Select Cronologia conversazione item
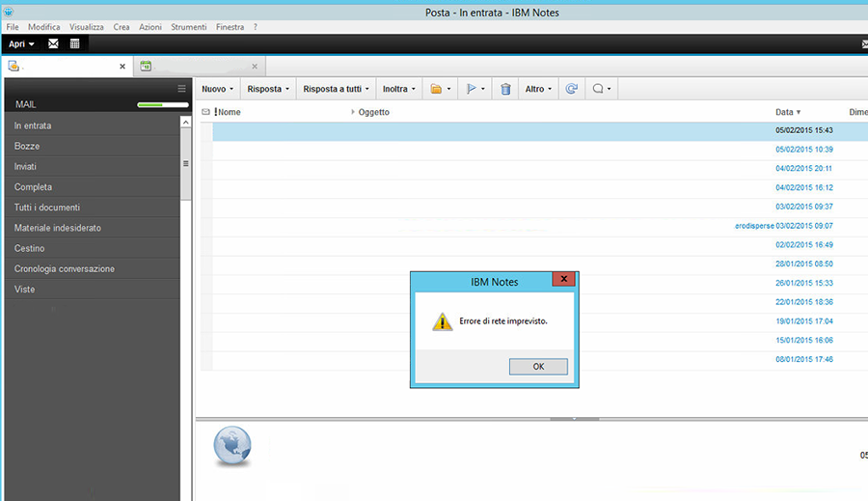Image resolution: width=868 pixels, height=501 pixels. tap(92, 268)
